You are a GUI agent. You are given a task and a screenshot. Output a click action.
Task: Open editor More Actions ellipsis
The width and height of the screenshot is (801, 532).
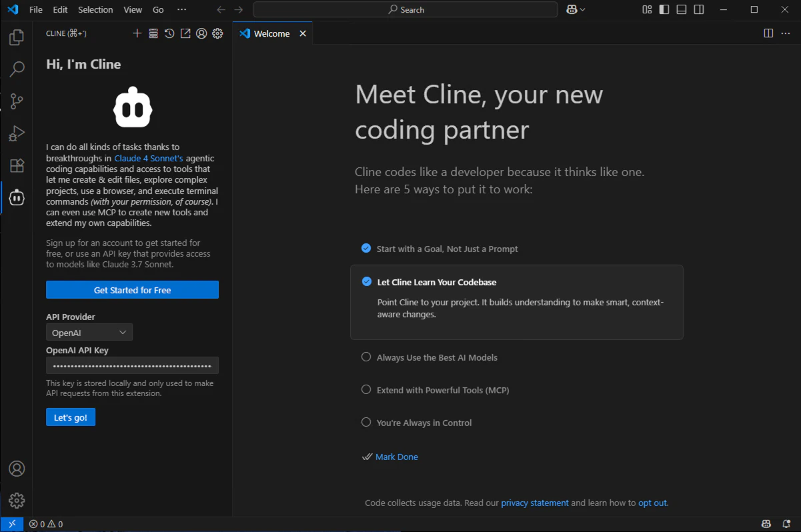[786, 33]
